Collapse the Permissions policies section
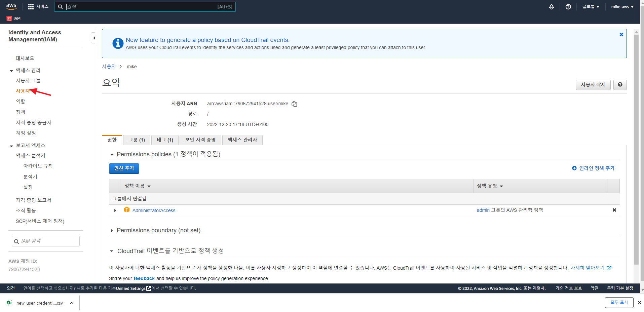644x312 pixels. point(112,155)
